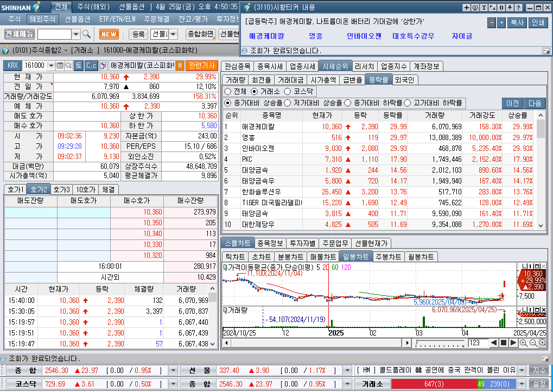Select the 저가대비 상승률 radio option

click(x=288, y=103)
